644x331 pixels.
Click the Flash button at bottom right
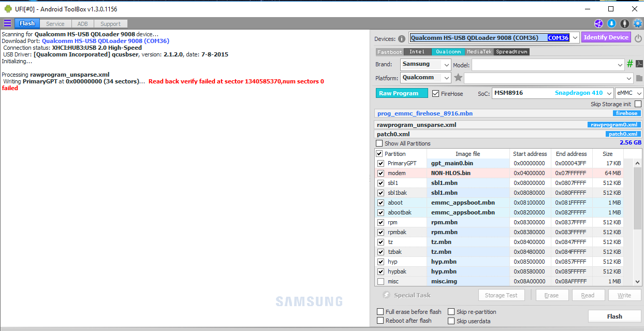pos(614,316)
